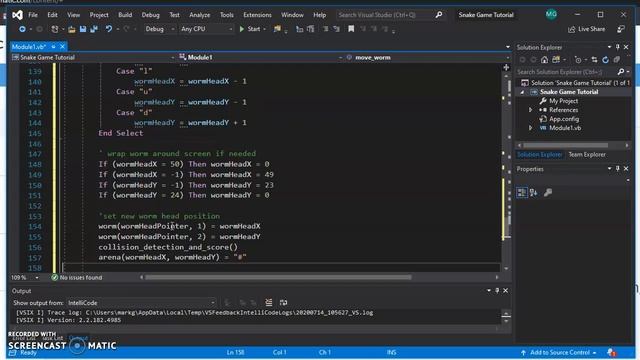Open the 109 % zoom dropdown
This screenshot has width=640, height=360.
click(x=24, y=278)
